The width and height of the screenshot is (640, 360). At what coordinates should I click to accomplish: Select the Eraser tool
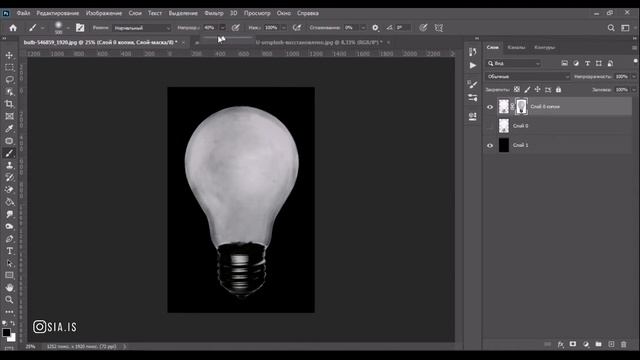coord(9,190)
